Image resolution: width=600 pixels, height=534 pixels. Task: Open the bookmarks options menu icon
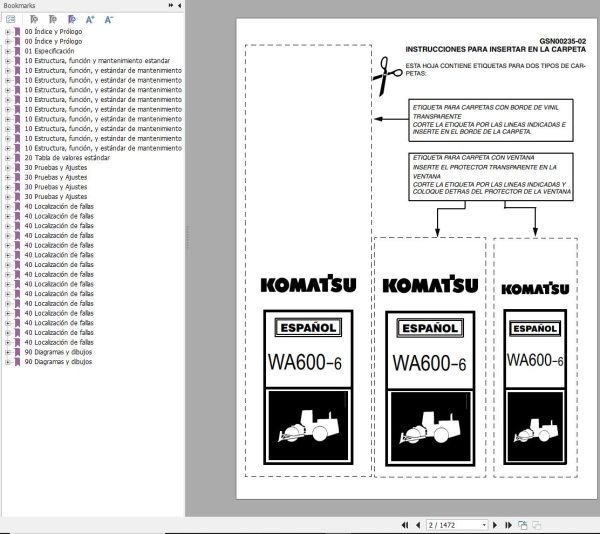pos(11,19)
